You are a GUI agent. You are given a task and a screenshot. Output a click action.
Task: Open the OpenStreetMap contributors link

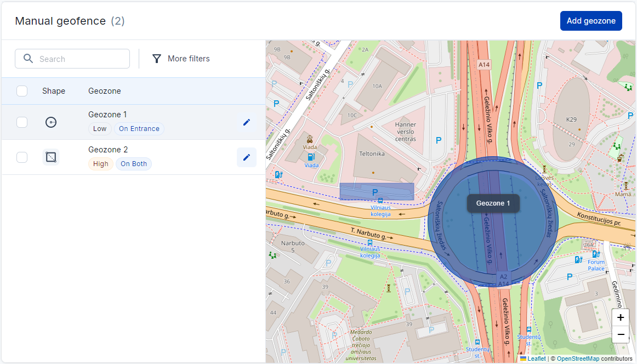577,359
